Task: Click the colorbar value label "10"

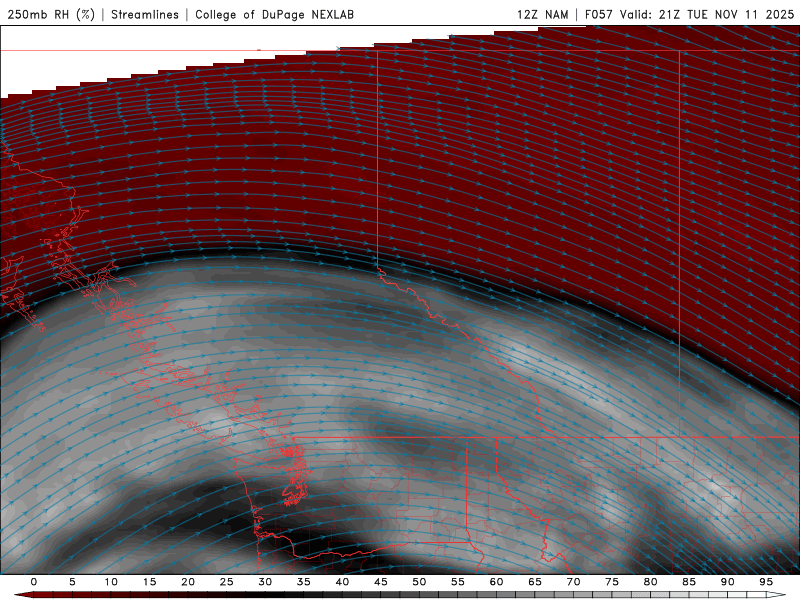Action: pyautogui.click(x=111, y=582)
